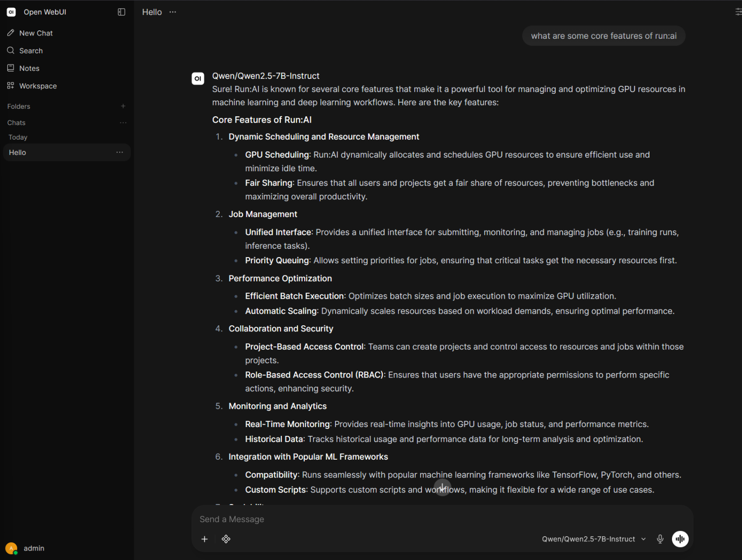Focus the Send a Message input field

[442, 519]
